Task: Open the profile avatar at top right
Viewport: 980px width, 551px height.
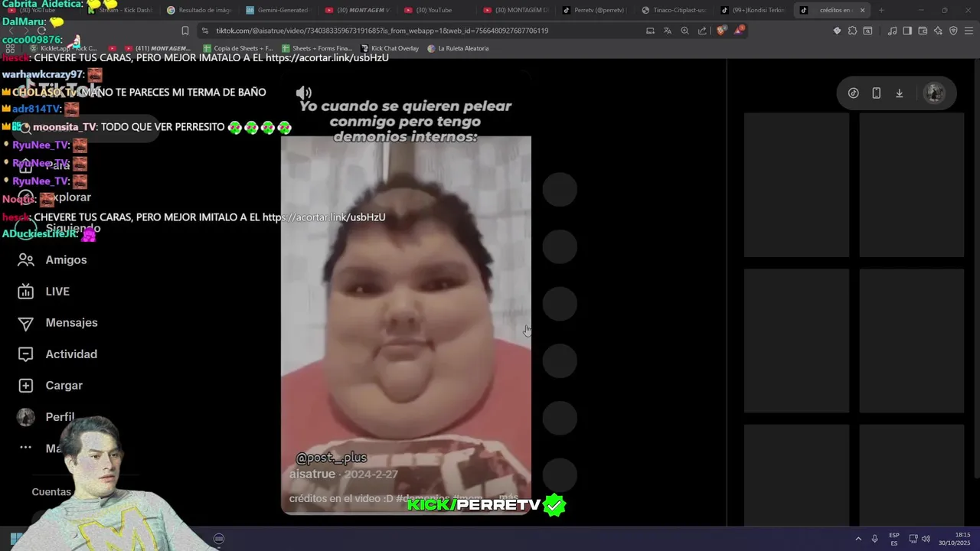Action: pyautogui.click(x=934, y=93)
